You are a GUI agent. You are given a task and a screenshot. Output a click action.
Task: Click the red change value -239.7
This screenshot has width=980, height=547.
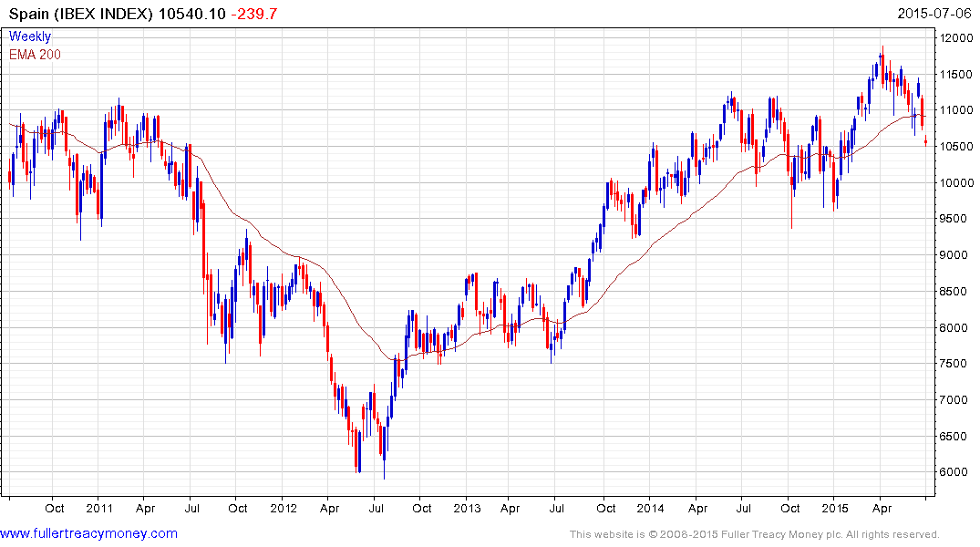254,14
